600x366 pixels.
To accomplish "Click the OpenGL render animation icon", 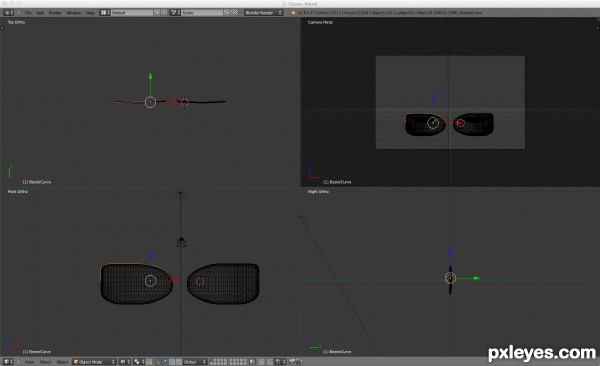I will pos(299,362).
